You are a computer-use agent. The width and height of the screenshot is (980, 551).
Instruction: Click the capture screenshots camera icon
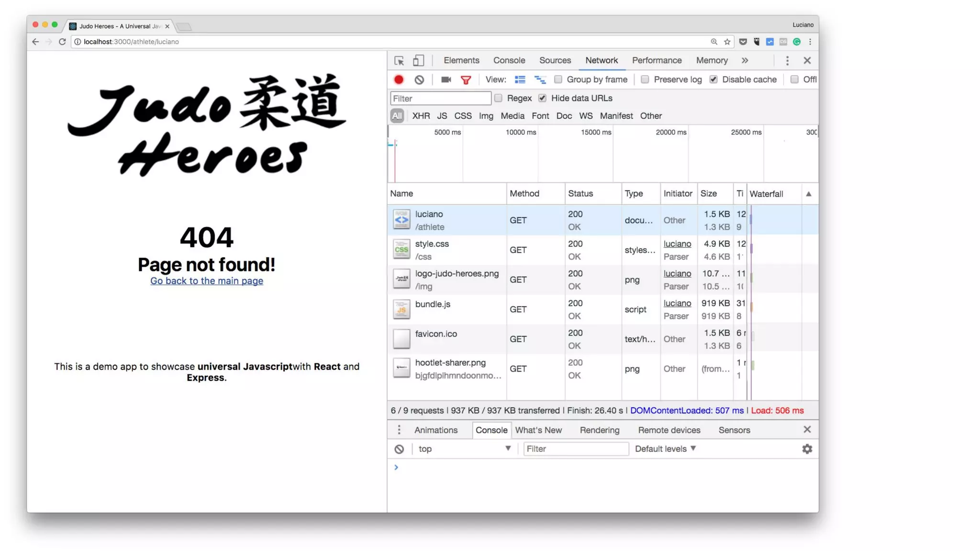tap(446, 79)
